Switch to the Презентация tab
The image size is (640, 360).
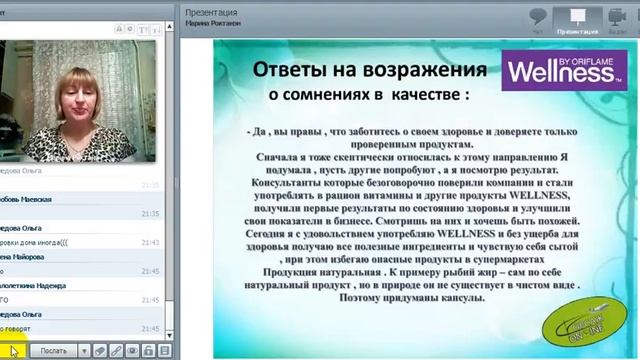pos(577,21)
